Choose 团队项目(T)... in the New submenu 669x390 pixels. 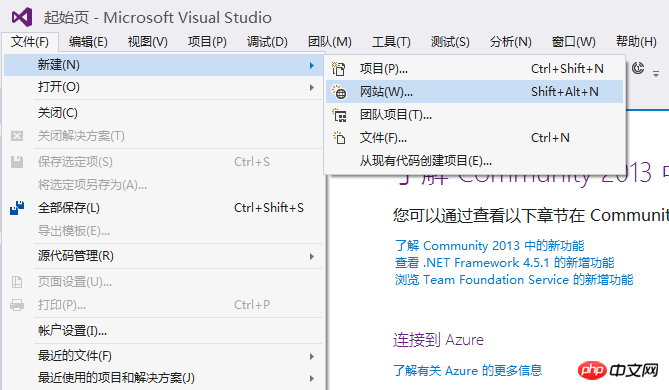pyautogui.click(x=474, y=115)
